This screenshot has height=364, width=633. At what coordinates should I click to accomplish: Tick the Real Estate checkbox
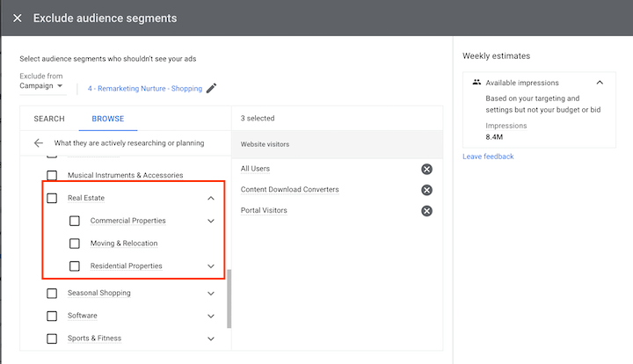(52, 198)
